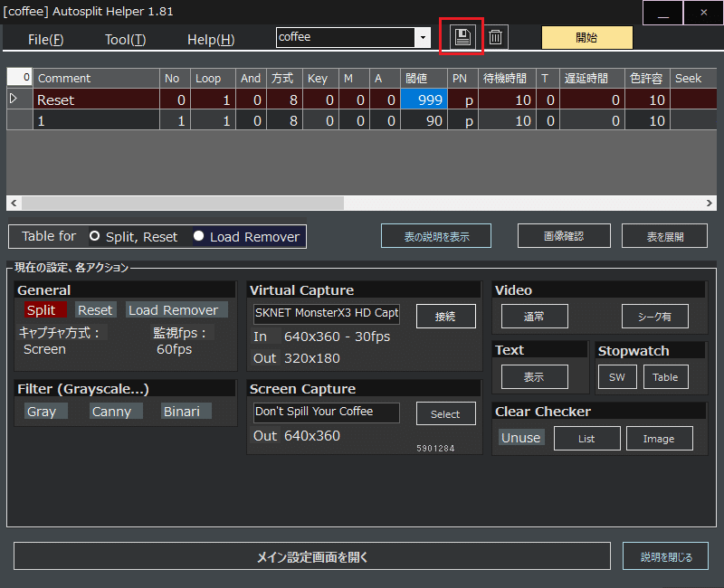724x588 pixels.
Task: Click the Don't Spill Your Coffee window field
Action: click(327, 413)
